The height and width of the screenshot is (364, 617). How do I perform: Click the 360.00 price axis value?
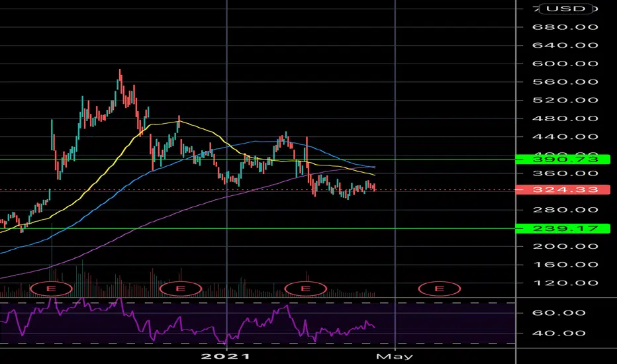click(x=565, y=173)
